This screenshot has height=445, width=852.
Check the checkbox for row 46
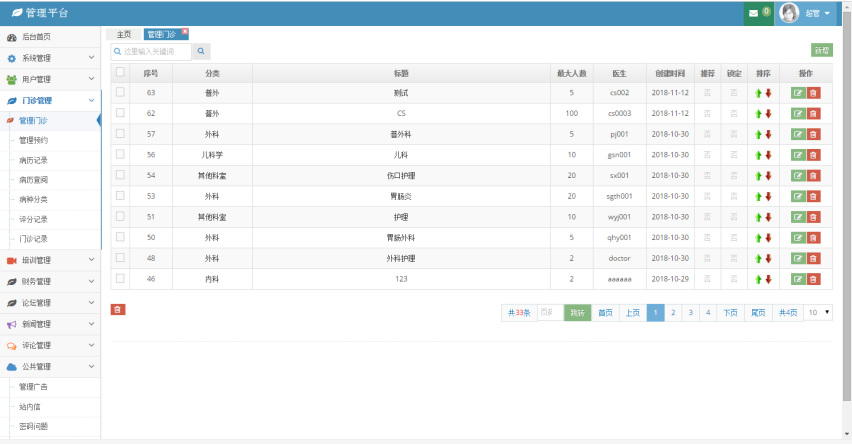[x=120, y=278]
